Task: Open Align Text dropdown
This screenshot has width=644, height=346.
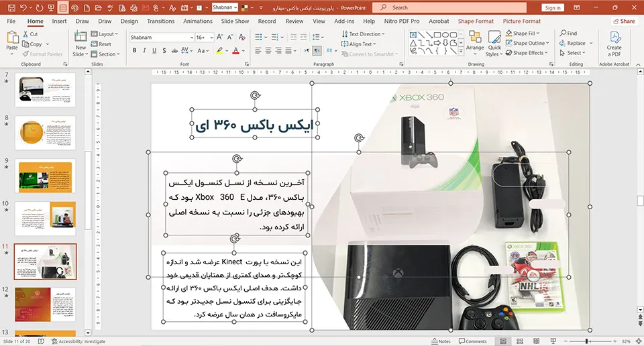Action: click(358, 44)
